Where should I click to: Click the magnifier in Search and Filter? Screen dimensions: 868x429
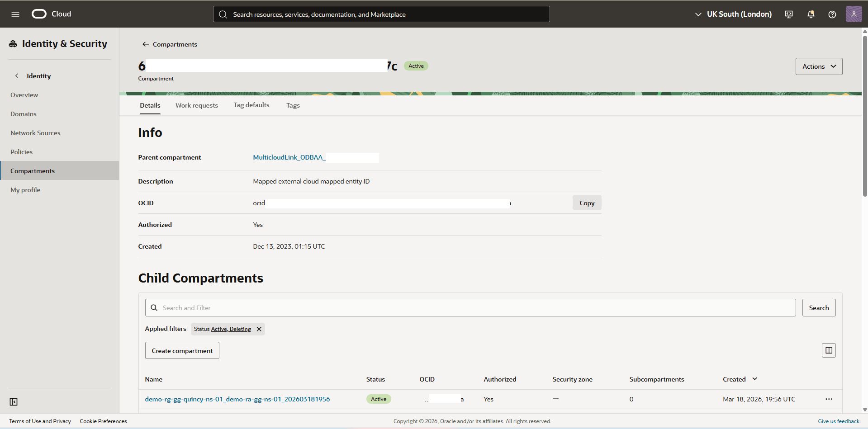(x=154, y=307)
